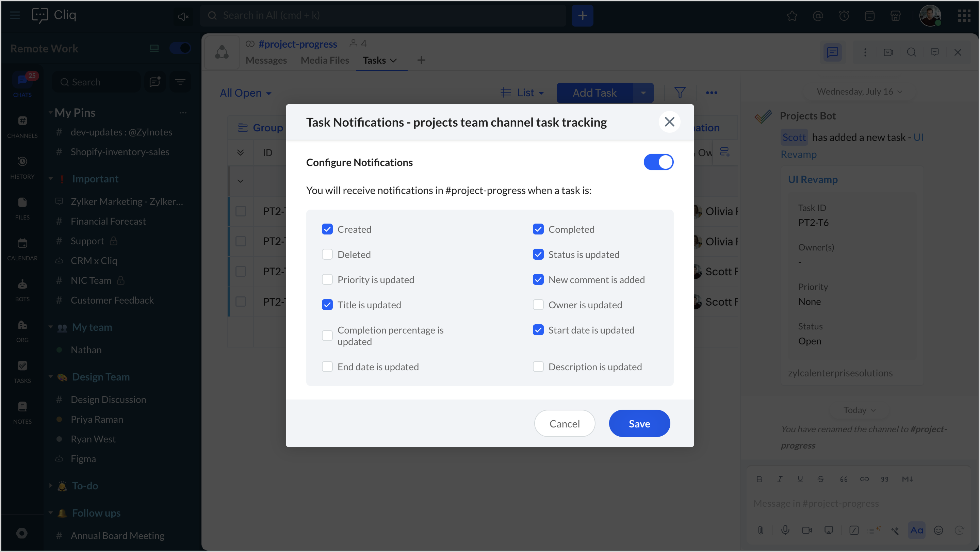980x552 pixels.
Task: Open Tasks in left sidebar
Action: click(x=22, y=372)
